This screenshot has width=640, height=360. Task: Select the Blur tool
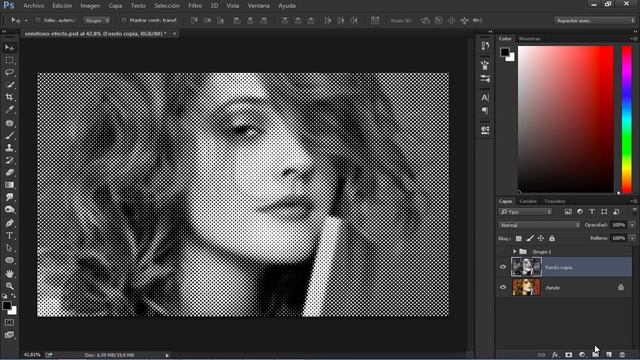coord(9,197)
